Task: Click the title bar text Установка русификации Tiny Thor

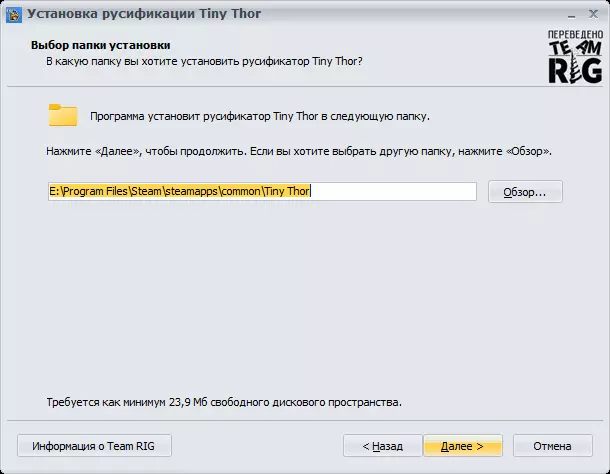Action: (142, 14)
